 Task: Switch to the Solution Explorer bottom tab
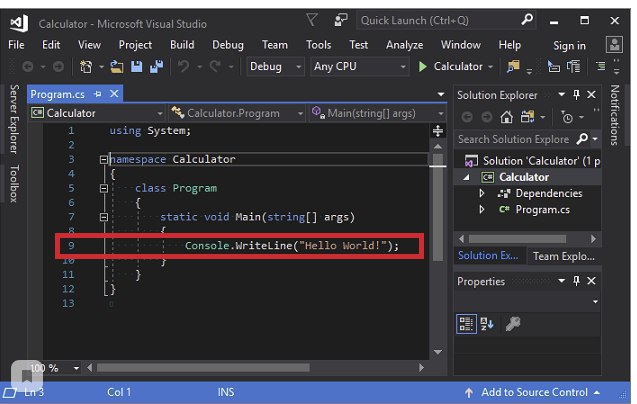(x=488, y=256)
